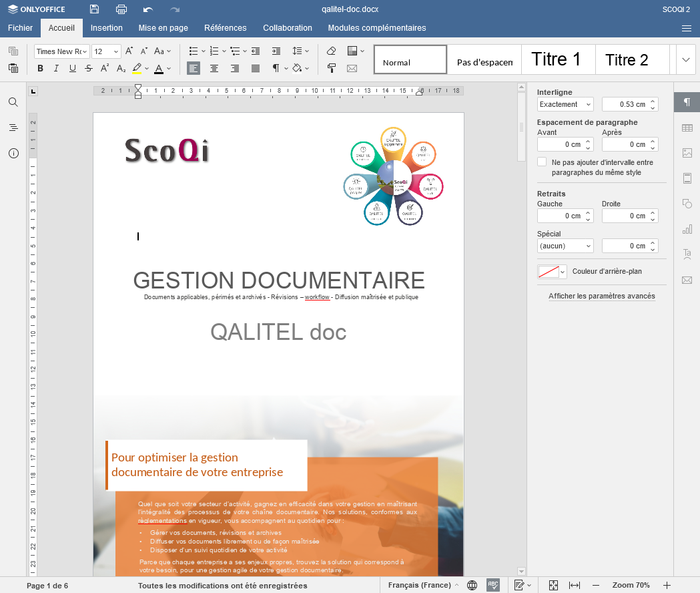Click the background color swatch
The height and width of the screenshot is (593, 700).
(549, 272)
